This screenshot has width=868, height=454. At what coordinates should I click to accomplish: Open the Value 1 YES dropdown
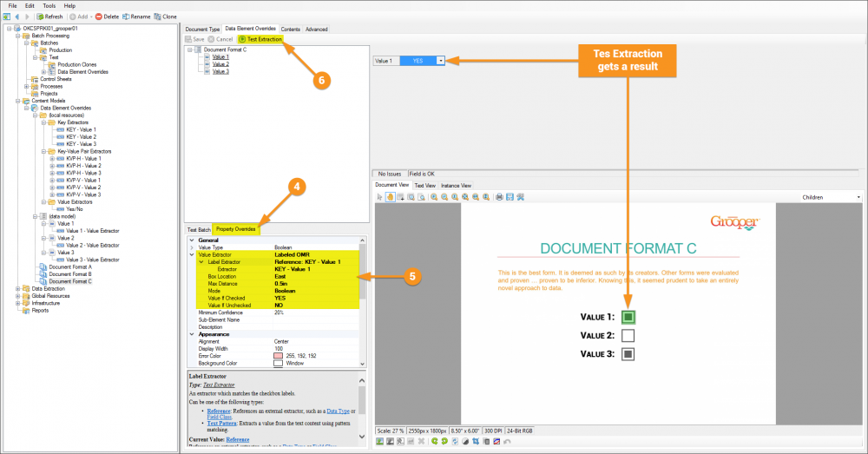pos(441,61)
